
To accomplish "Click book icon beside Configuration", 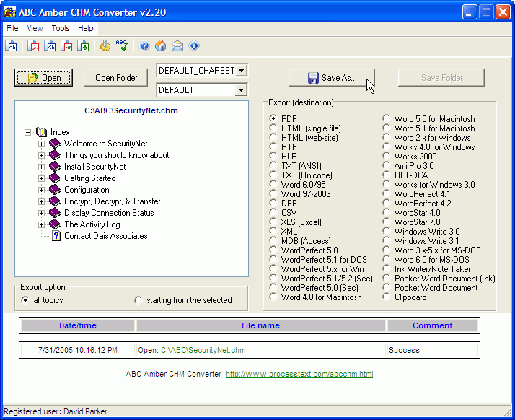I will pos(55,190).
